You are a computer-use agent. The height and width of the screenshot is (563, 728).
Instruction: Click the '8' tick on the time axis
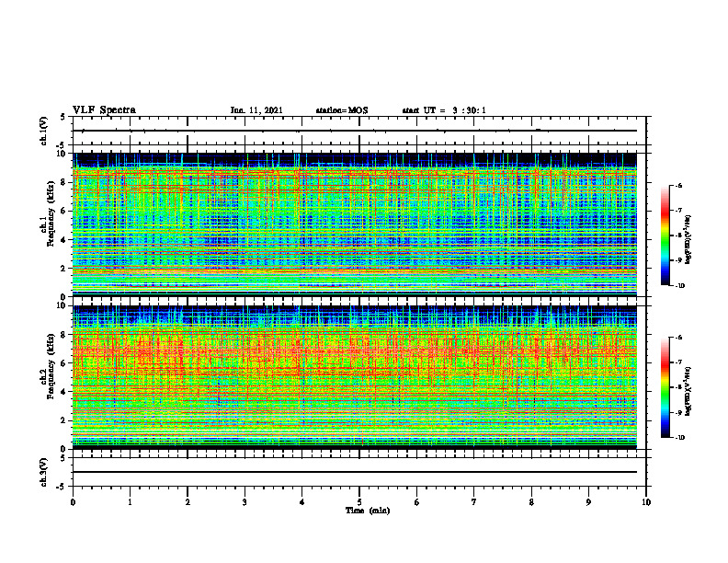531,502
